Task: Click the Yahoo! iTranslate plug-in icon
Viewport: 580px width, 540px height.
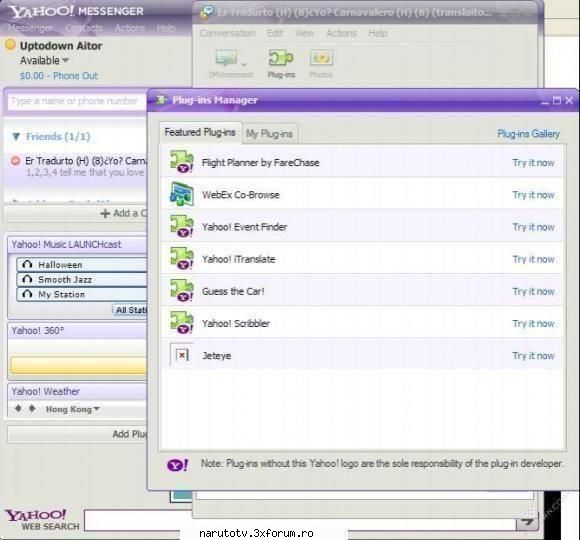Action: tap(182, 258)
